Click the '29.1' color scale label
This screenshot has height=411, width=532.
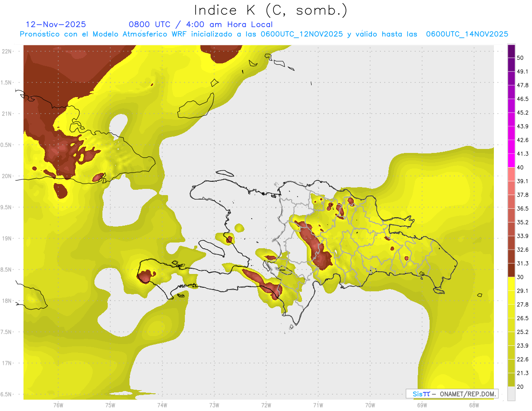tap(523, 291)
